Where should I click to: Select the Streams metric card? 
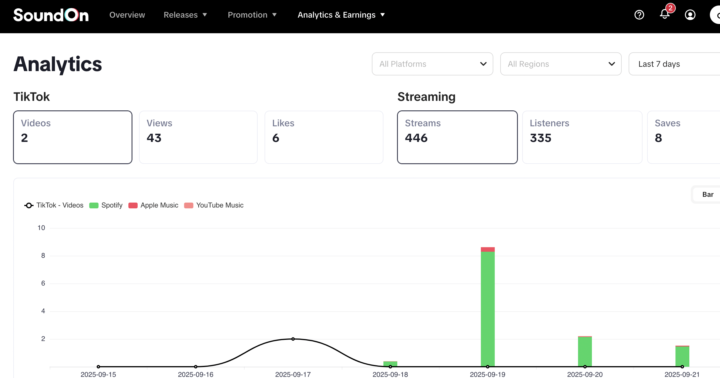[457, 137]
